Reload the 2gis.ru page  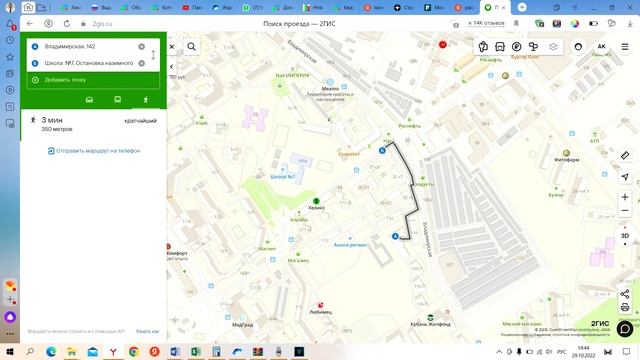[67, 24]
